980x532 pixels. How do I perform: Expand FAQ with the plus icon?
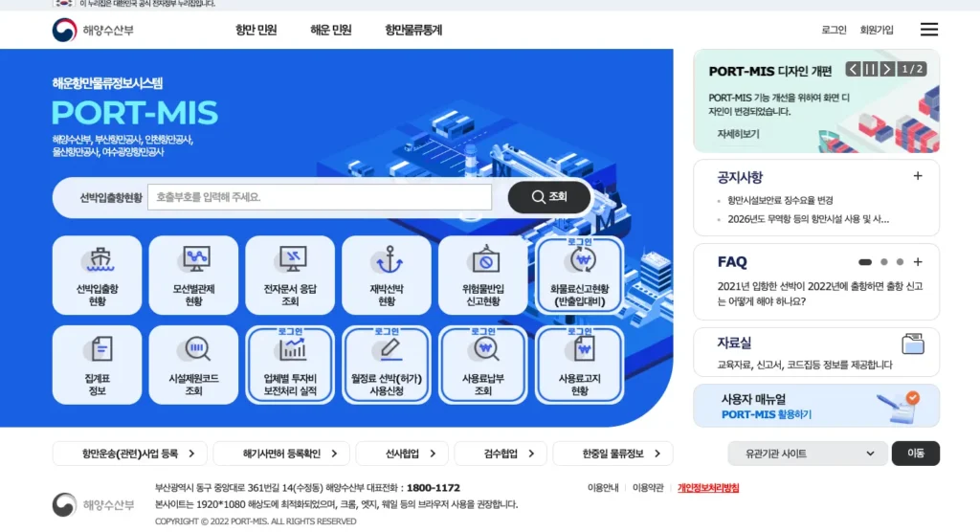(x=918, y=262)
